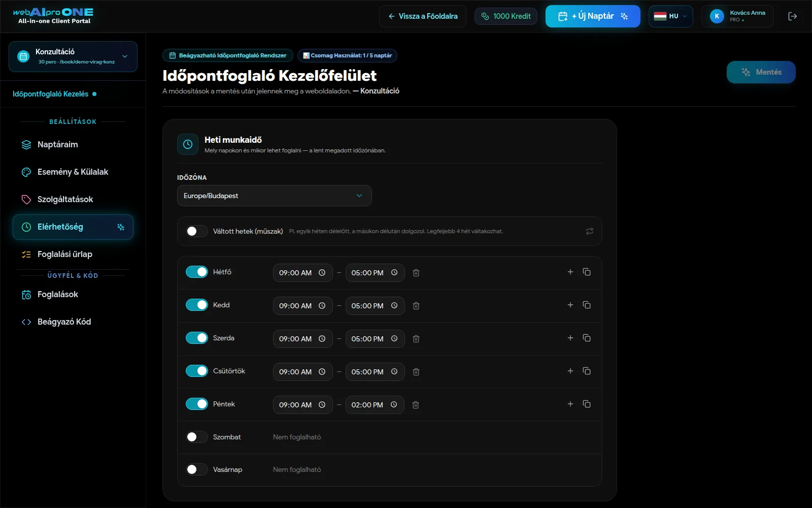
Task: Copy Kedd hours with the duplicate icon
Action: pos(587,305)
